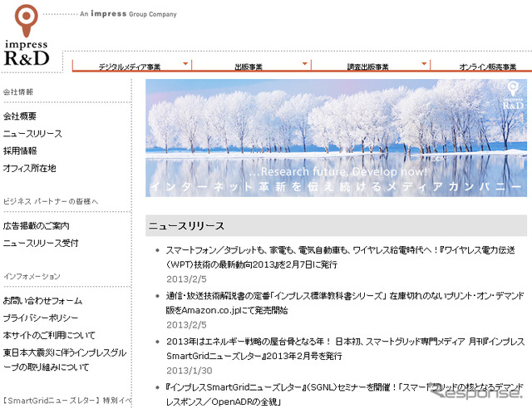Click the 会社情報 sidebar heading
Viewport: 532px width, 409px height.
tap(18, 92)
